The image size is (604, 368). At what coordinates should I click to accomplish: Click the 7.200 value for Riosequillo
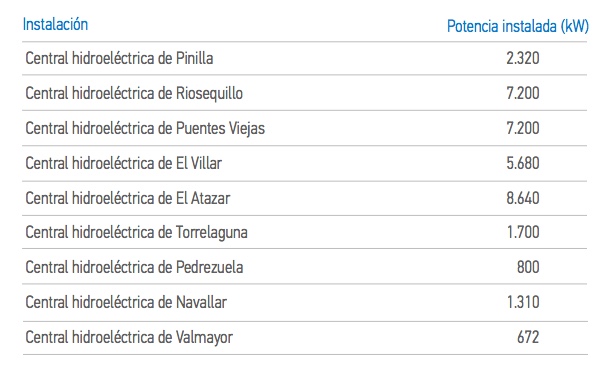[523, 93]
